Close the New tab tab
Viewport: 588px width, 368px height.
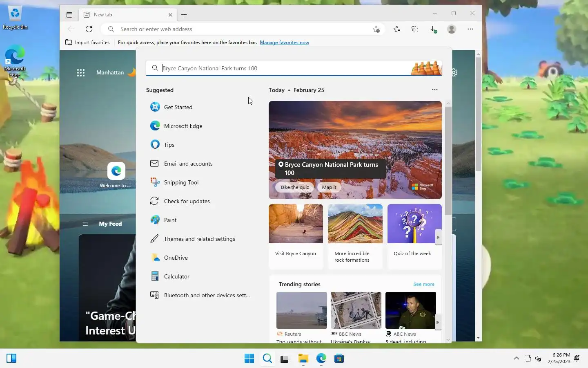[170, 15]
